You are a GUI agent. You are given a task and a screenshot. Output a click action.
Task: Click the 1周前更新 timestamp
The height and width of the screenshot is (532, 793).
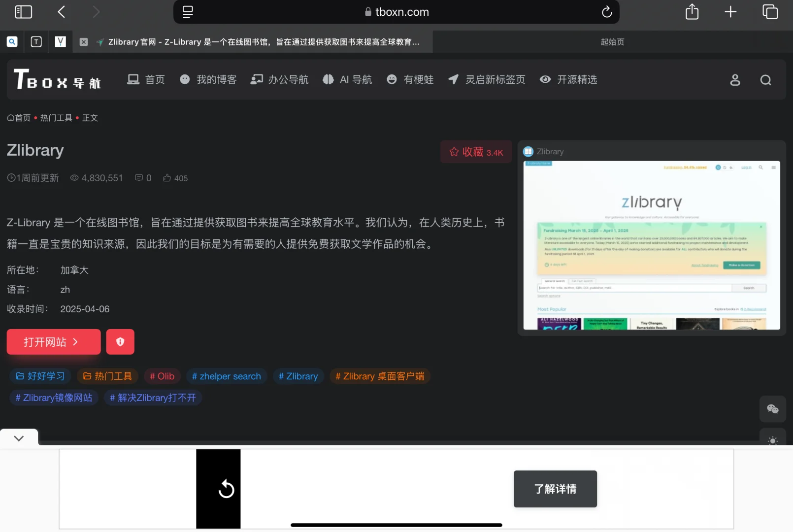click(x=33, y=178)
